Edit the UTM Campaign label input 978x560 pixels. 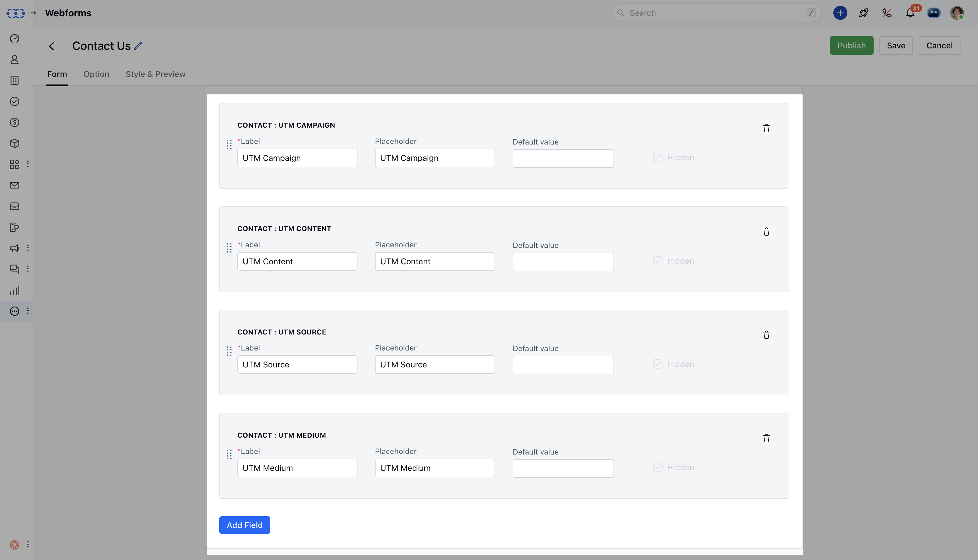[297, 158]
